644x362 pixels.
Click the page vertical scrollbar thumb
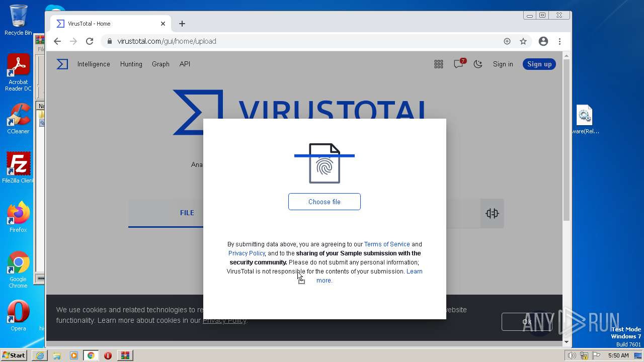click(x=567, y=140)
